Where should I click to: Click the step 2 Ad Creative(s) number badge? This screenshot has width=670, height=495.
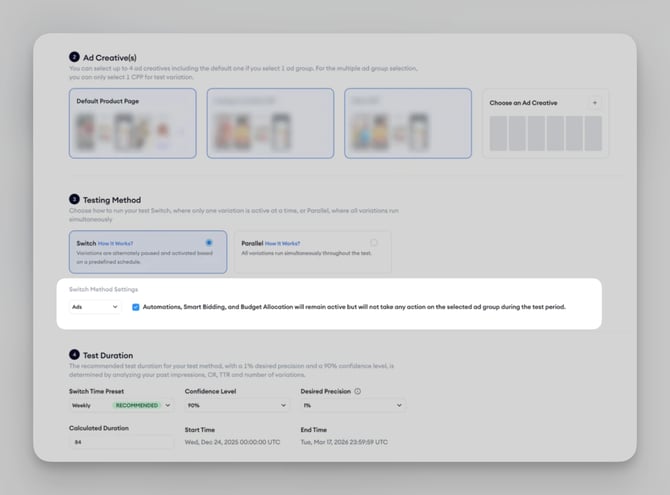click(74, 57)
